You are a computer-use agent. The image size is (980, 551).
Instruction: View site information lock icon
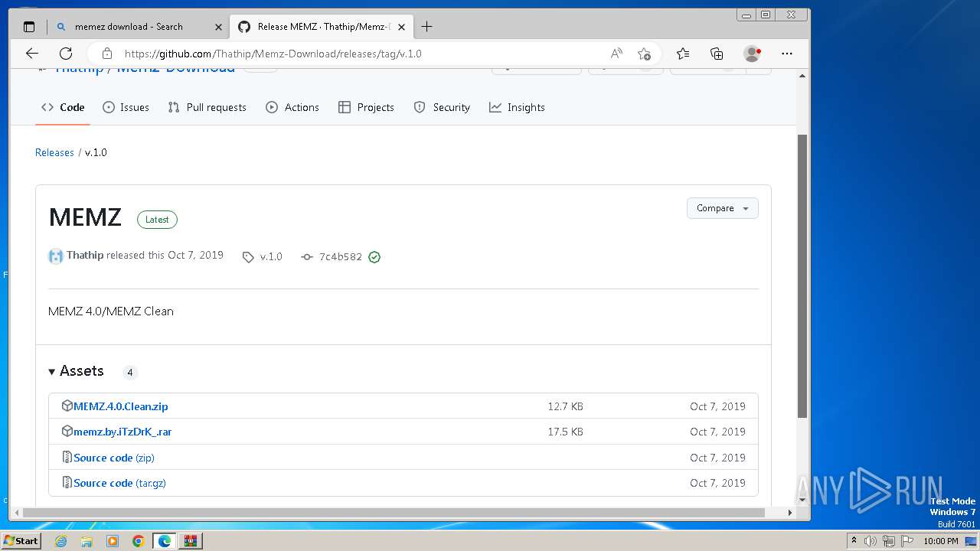[x=107, y=54]
